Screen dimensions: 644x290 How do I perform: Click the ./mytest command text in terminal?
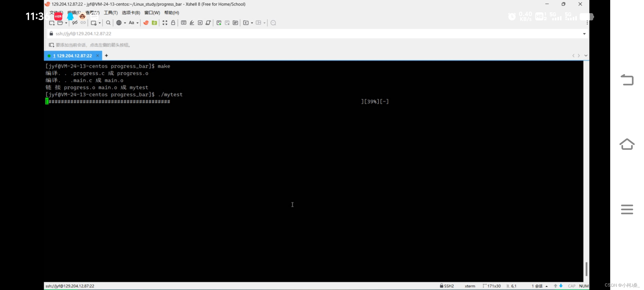coord(170,95)
